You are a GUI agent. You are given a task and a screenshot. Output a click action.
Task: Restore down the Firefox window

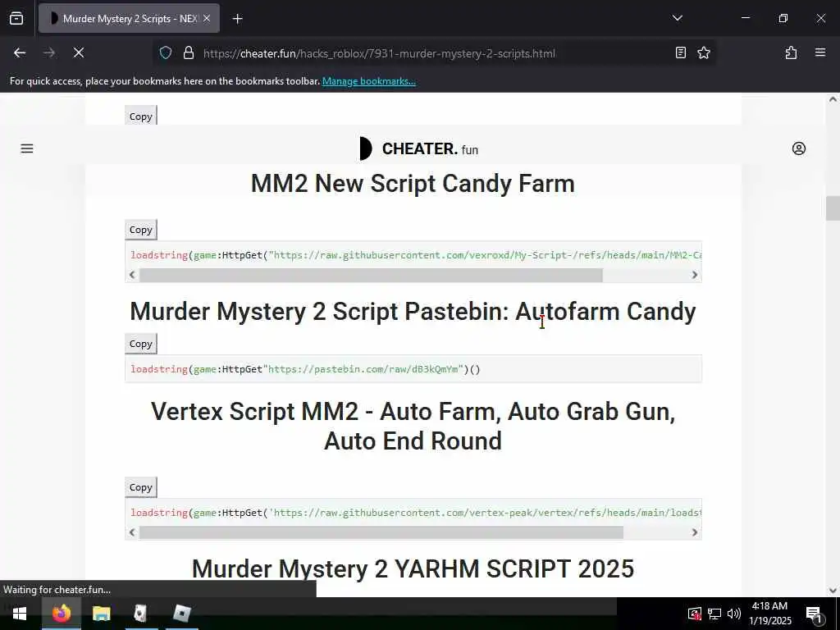tap(783, 18)
